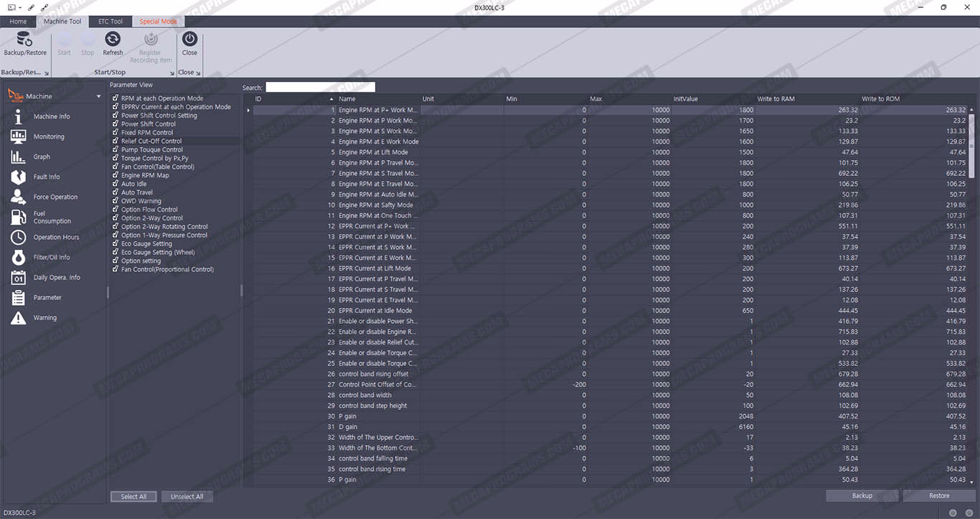
Task: Toggle the Fixed RPM Control checkbox
Action: 116,132
